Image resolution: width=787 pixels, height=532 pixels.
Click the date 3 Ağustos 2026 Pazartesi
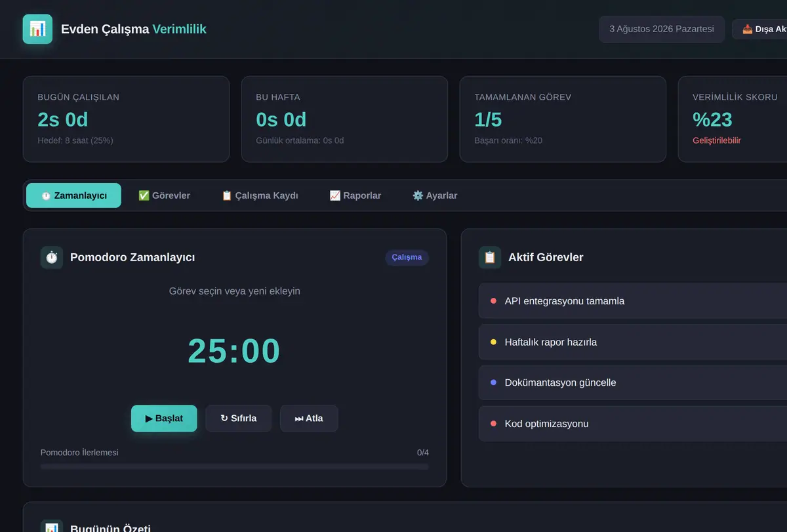coord(662,29)
